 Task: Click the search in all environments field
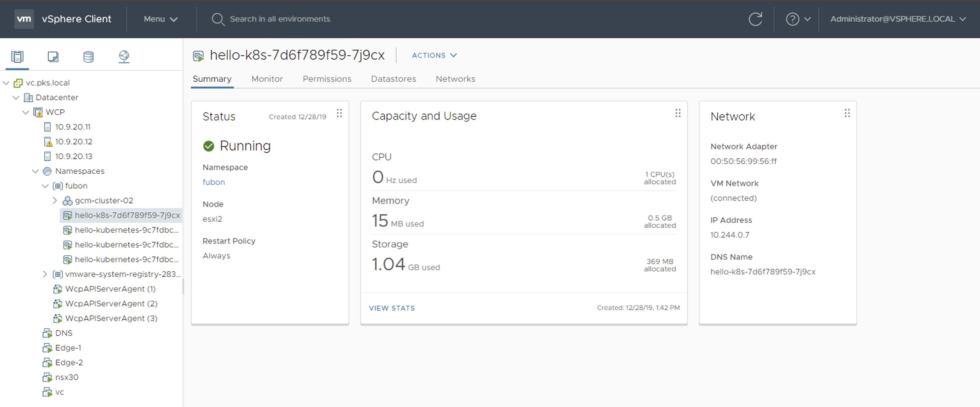[280, 19]
